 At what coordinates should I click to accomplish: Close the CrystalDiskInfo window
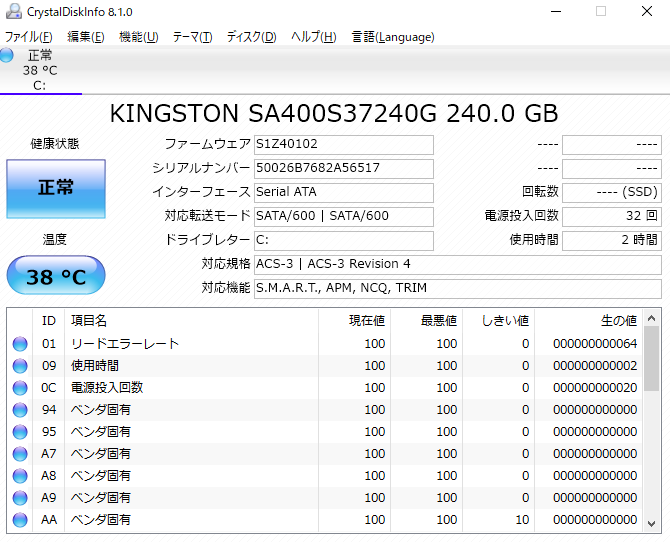pyautogui.click(x=647, y=12)
